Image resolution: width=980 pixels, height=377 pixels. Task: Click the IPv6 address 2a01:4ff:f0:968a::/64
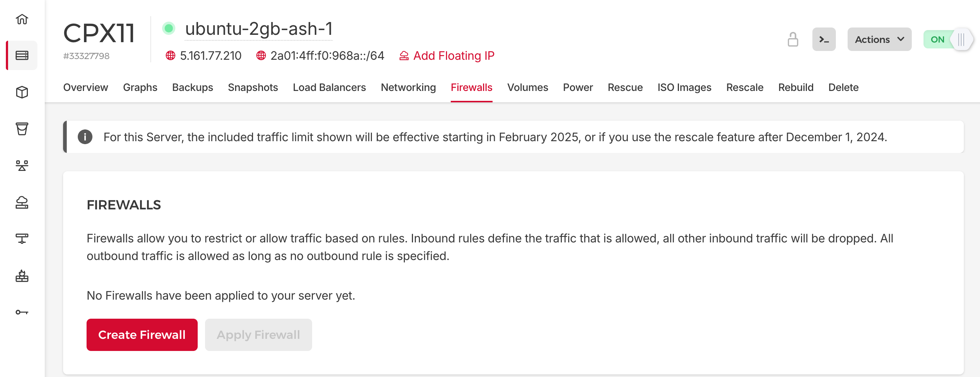(327, 55)
